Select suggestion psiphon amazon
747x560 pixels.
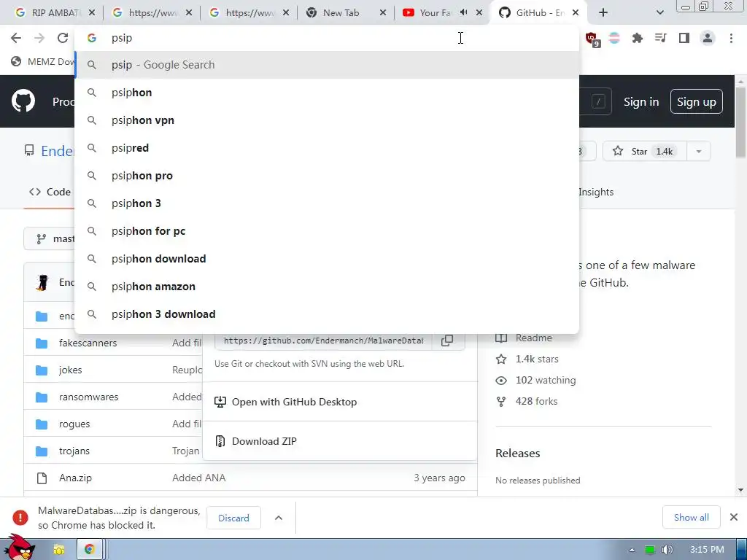327,286
